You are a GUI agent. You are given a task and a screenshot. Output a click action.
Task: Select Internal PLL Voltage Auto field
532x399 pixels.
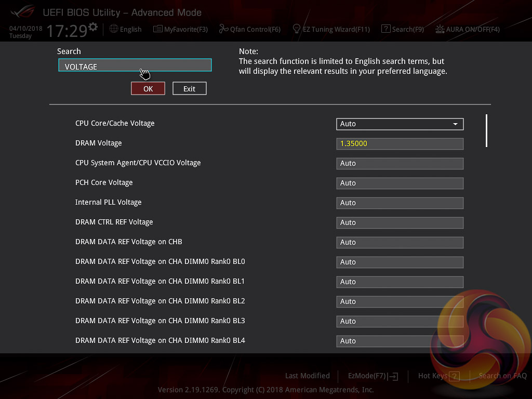400,203
